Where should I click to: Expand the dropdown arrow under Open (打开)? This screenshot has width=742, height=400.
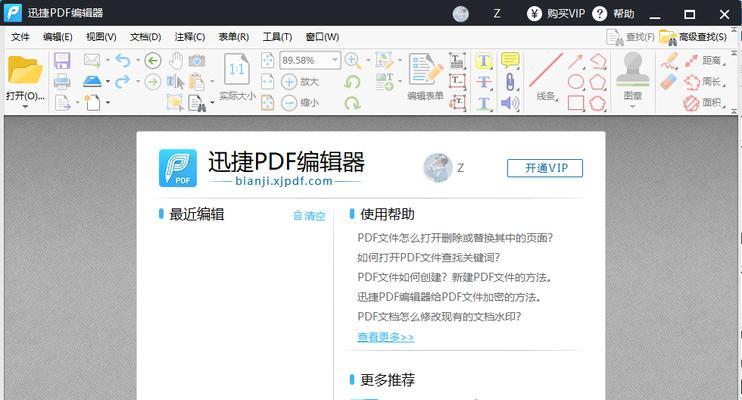click(25, 107)
